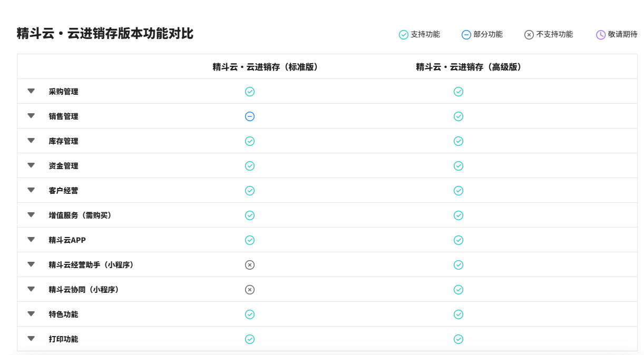
Task: Click the 销售管理 row label
Action: click(x=63, y=116)
